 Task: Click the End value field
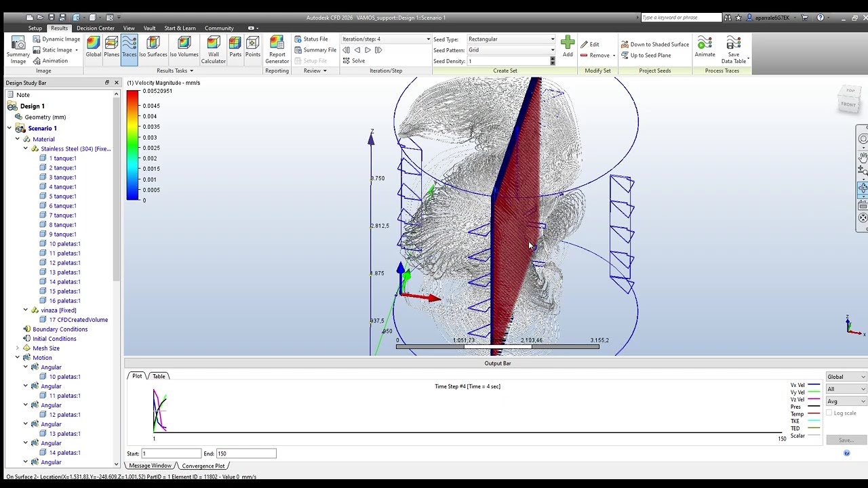(x=245, y=453)
